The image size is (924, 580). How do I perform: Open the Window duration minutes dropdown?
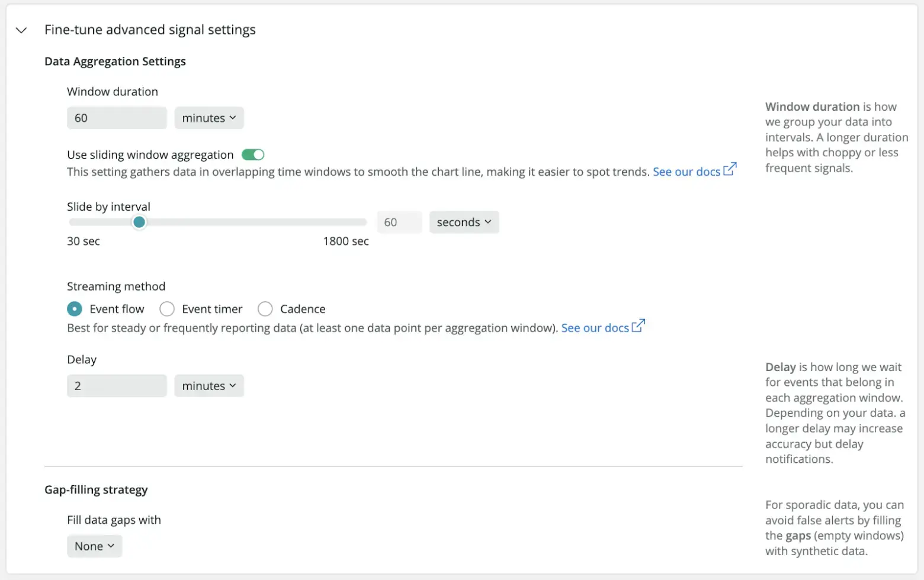(x=209, y=118)
